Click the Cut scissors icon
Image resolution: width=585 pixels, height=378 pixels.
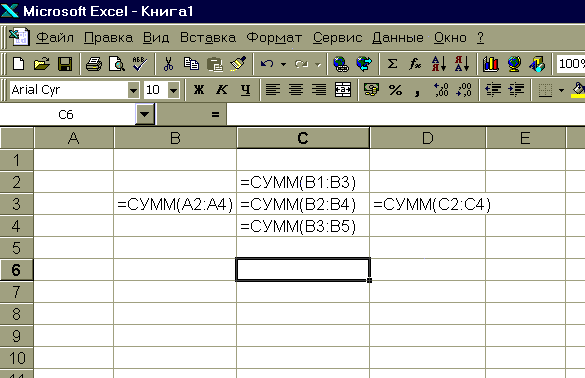(169, 64)
